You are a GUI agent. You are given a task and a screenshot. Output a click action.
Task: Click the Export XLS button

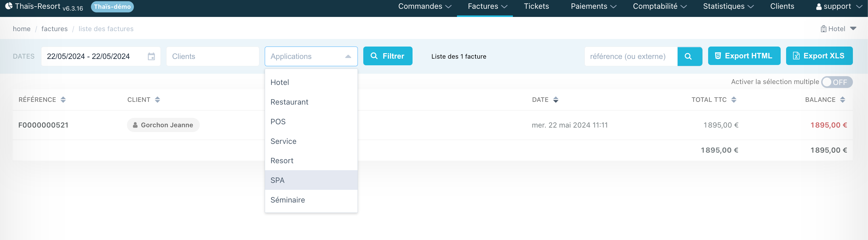819,56
